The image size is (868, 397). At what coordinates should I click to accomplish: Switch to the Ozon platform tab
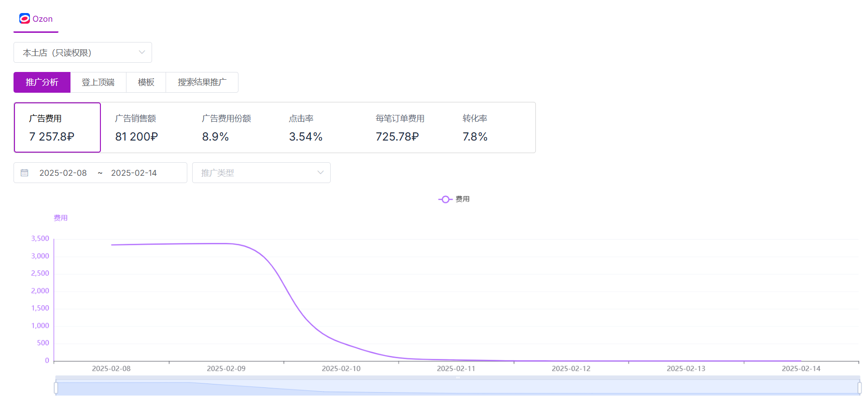pos(36,19)
